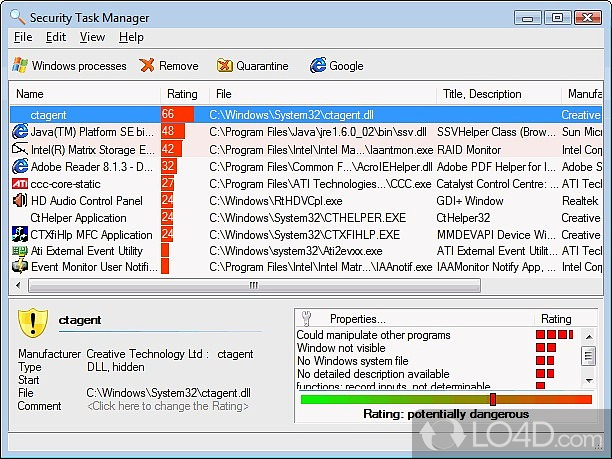The image size is (612, 459).
Task: Click 'Window not visible' property row
Action: pos(341,347)
